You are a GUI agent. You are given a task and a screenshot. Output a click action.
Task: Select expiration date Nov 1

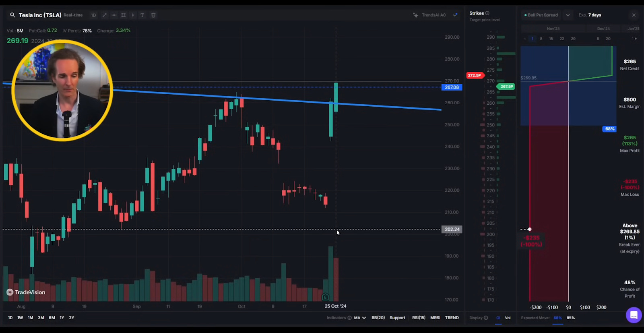532,39
